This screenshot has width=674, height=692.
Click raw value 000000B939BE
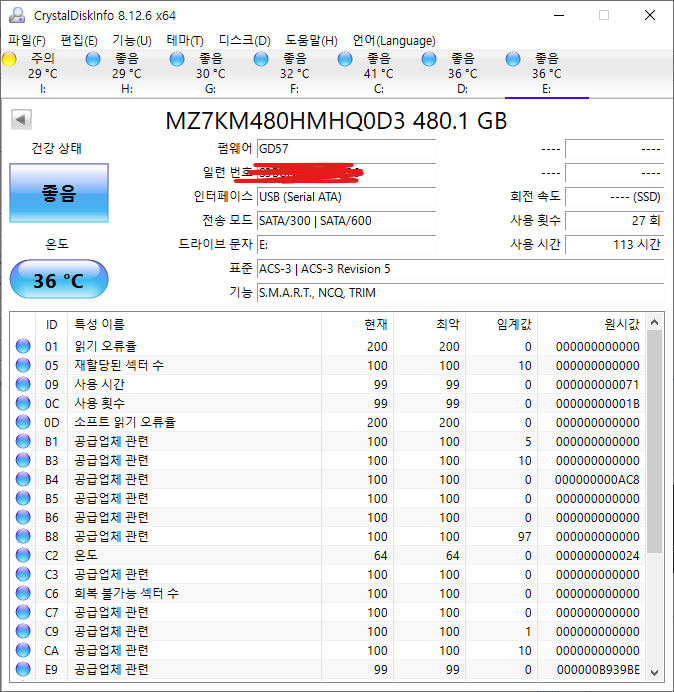coord(598,669)
